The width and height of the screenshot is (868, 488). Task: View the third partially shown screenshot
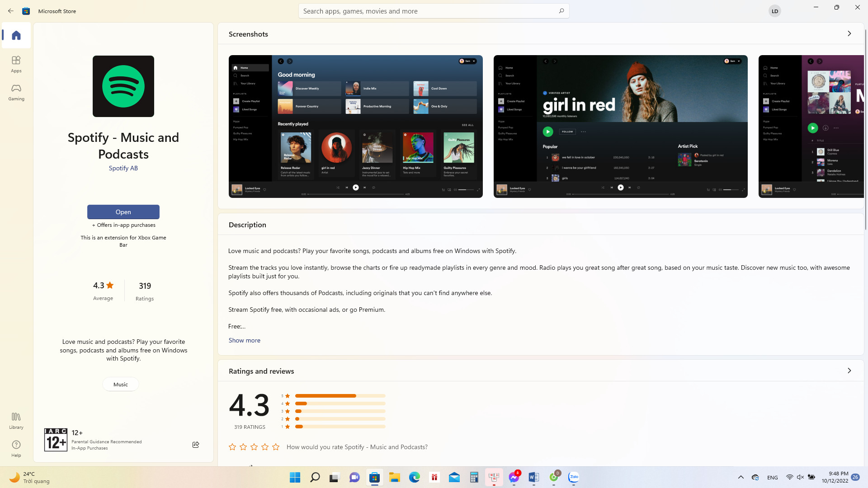click(811, 127)
